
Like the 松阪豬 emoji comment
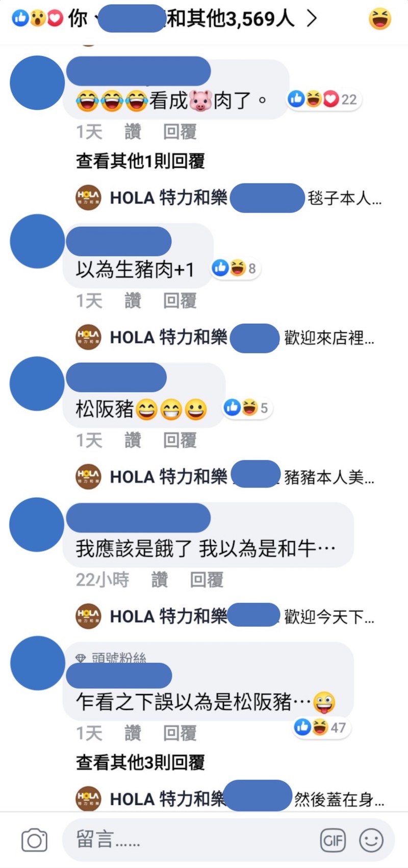pos(133,440)
